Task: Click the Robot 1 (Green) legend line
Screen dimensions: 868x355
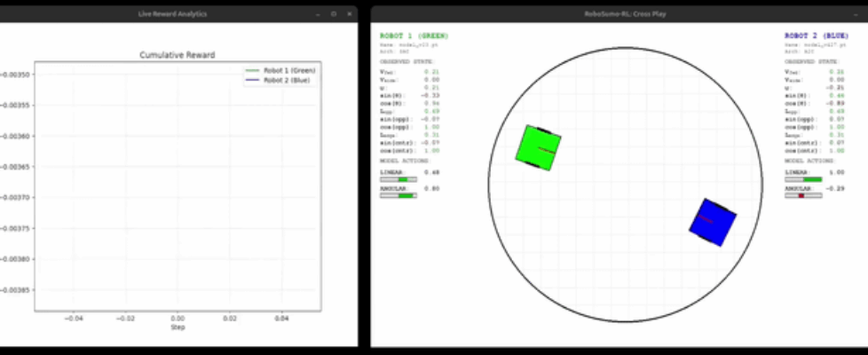Action: click(252, 69)
